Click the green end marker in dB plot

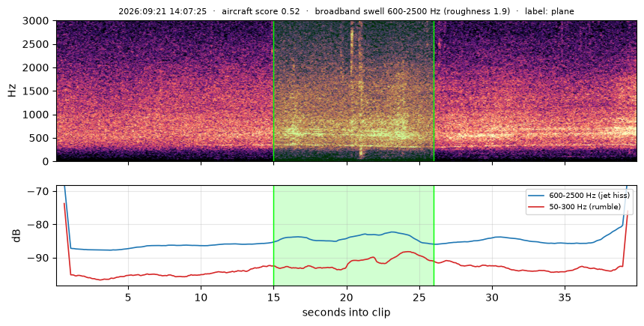[x=434, y=235]
